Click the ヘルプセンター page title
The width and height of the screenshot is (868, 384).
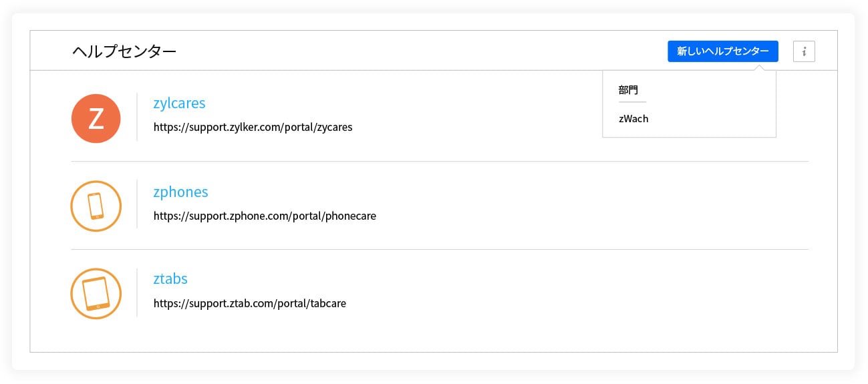pyautogui.click(x=124, y=51)
